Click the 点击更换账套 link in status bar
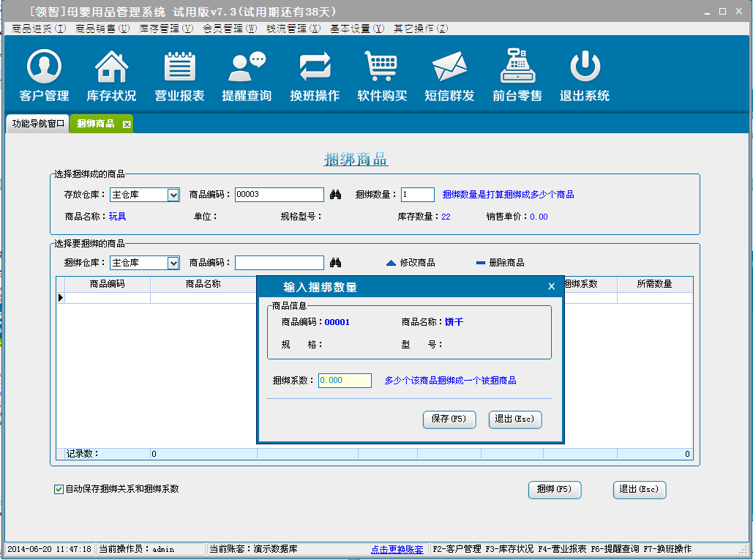 click(397, 549)
